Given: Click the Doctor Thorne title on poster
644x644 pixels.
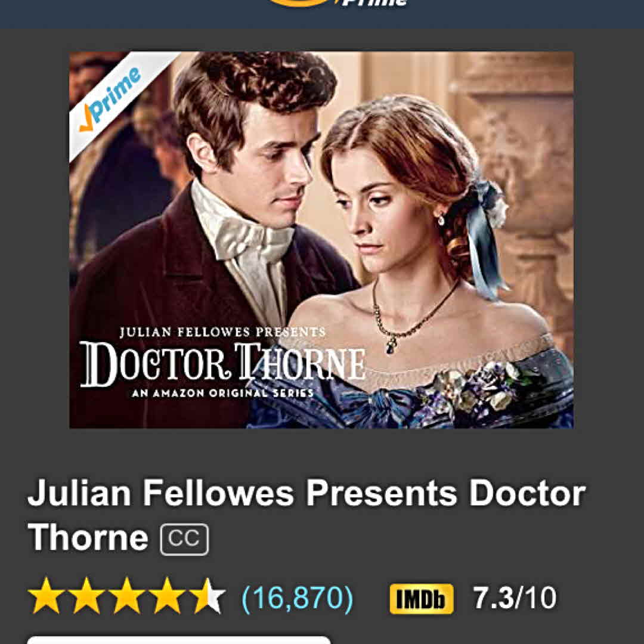Looking at the screenshot, I should [222, 364].
